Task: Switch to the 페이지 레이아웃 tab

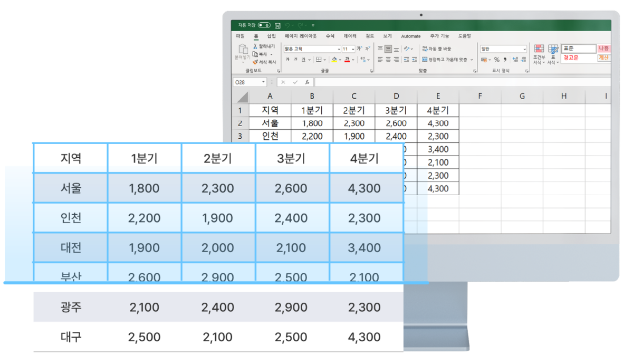Action: click(301, 36)
